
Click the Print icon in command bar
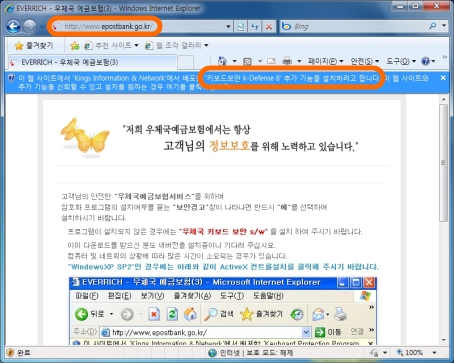pyautogui.click(x=287, y=61)
